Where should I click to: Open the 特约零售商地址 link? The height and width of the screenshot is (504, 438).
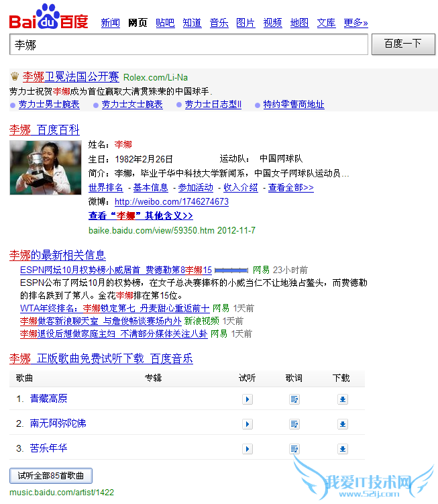(x=294, y=105)
